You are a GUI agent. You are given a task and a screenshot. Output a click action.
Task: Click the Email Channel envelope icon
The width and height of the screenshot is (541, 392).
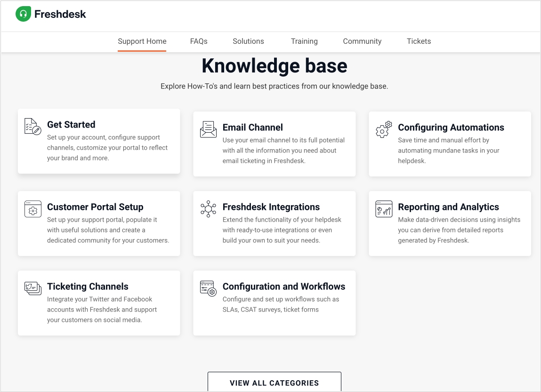tap(208, 129)
